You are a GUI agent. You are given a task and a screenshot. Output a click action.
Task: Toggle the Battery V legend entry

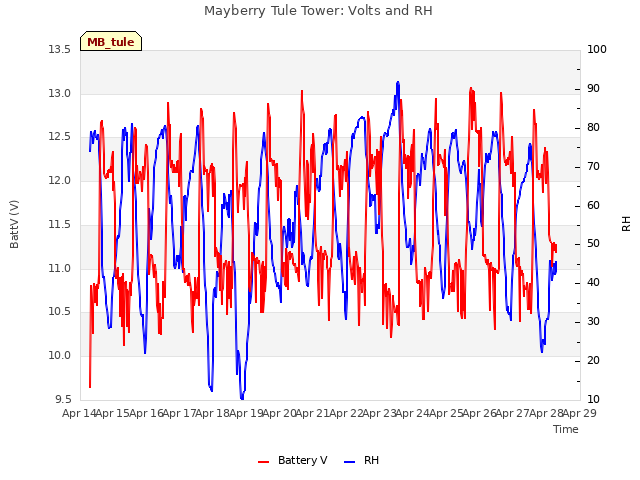[x=293, y=460]
